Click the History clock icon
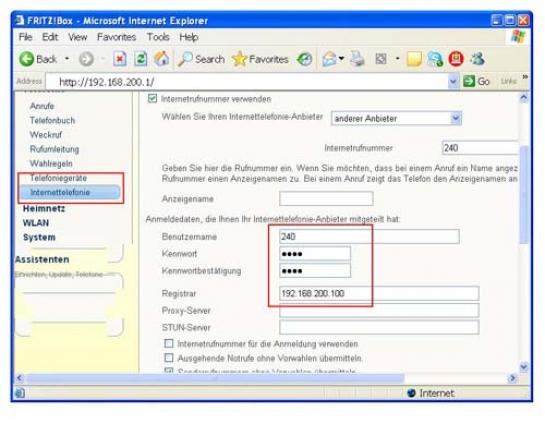The width and height of the screenshot is (545, 424). [304, 59]
